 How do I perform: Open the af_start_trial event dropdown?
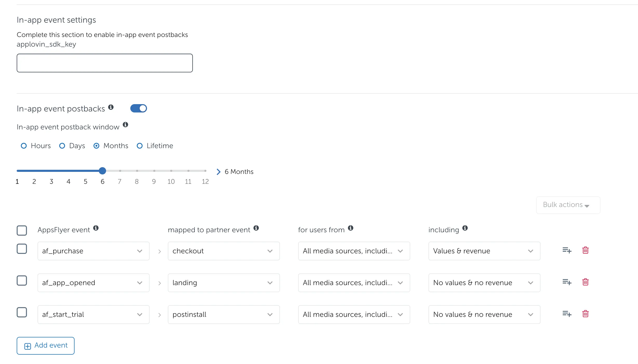(x=94, y=315)
